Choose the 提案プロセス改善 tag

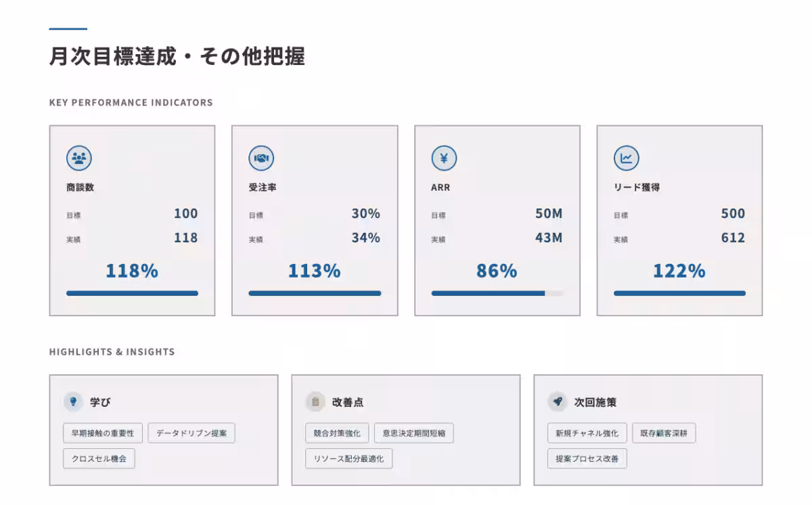587,458
